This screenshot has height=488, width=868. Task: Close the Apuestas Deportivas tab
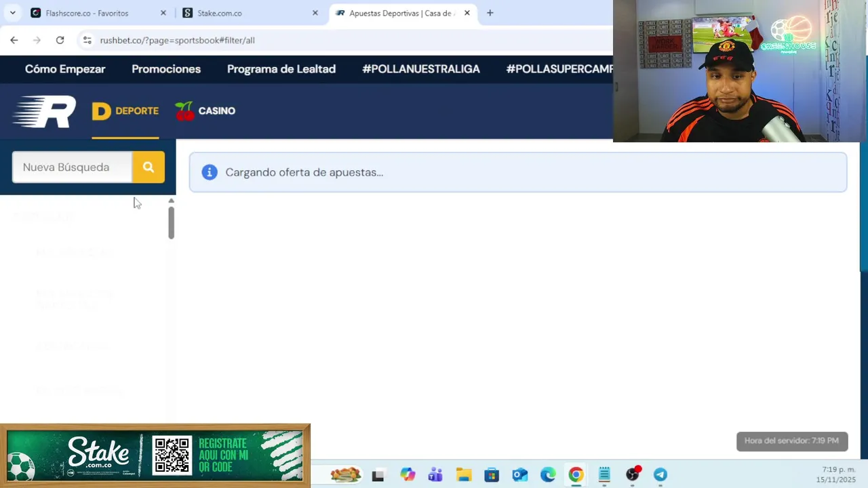pyautogui.click(x=467, y=13)
